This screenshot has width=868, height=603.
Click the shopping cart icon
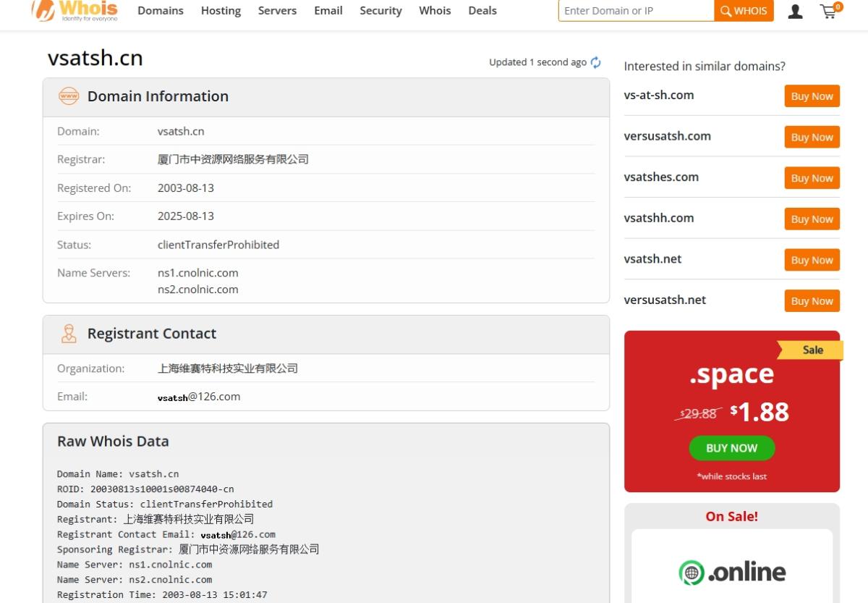pos(828,11)
